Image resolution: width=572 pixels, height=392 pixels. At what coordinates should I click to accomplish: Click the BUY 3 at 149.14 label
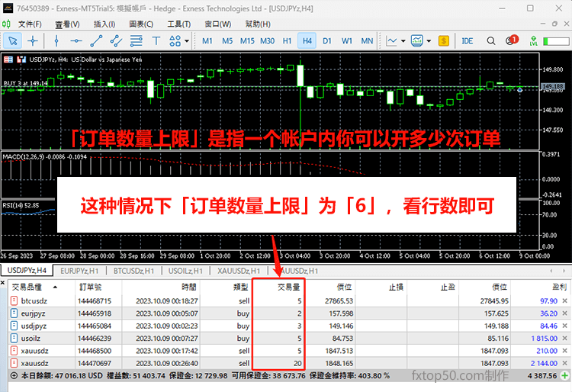coord(25,83)
